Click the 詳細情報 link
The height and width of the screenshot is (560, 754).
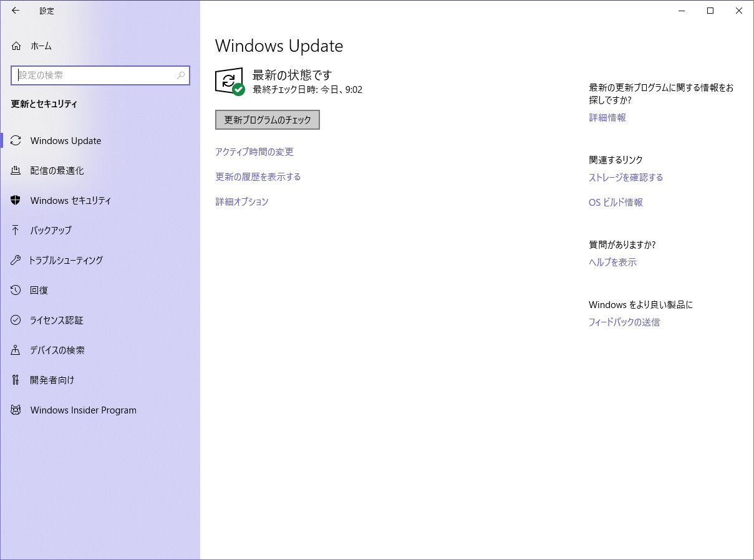click(607, 117)
